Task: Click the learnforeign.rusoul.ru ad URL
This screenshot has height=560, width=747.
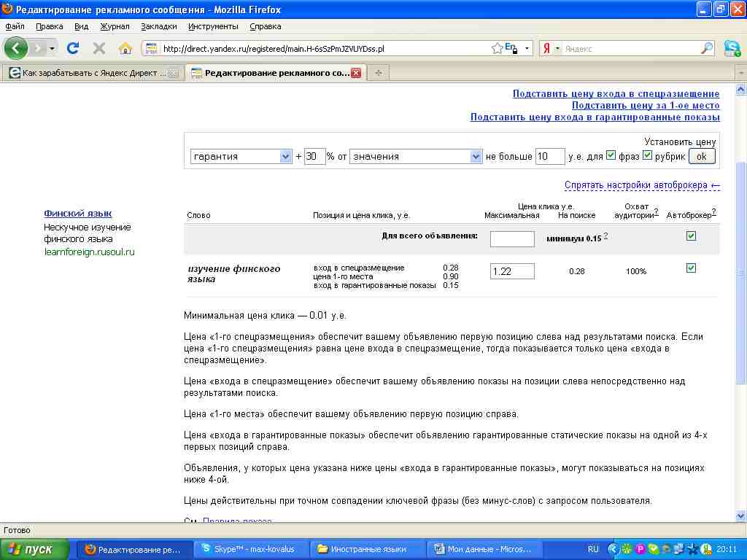Action: coord(90,252)
